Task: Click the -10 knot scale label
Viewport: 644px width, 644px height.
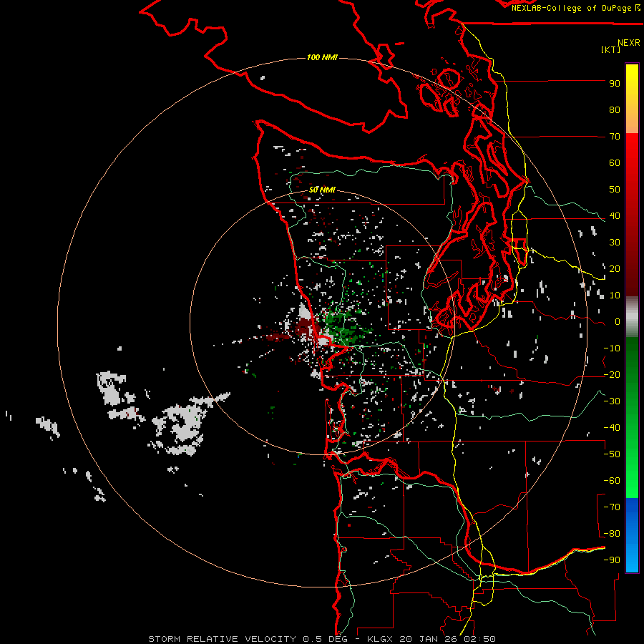Action: (x=612, y=348)
